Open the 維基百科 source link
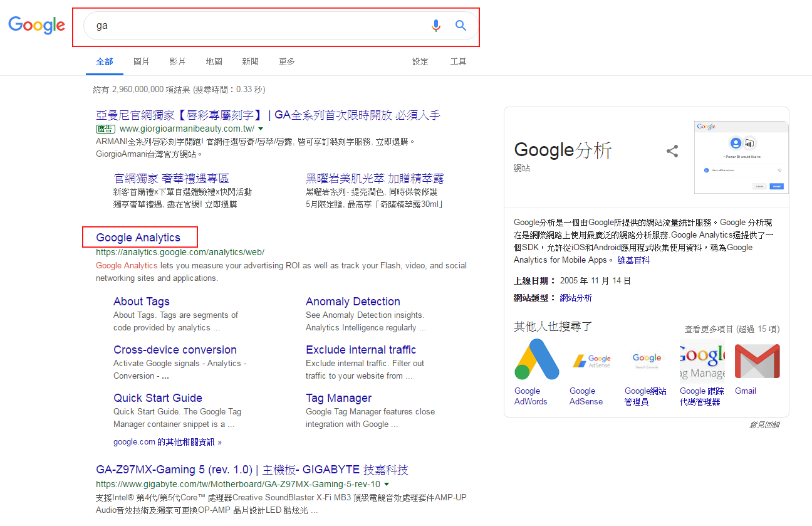 coord(633,260)
